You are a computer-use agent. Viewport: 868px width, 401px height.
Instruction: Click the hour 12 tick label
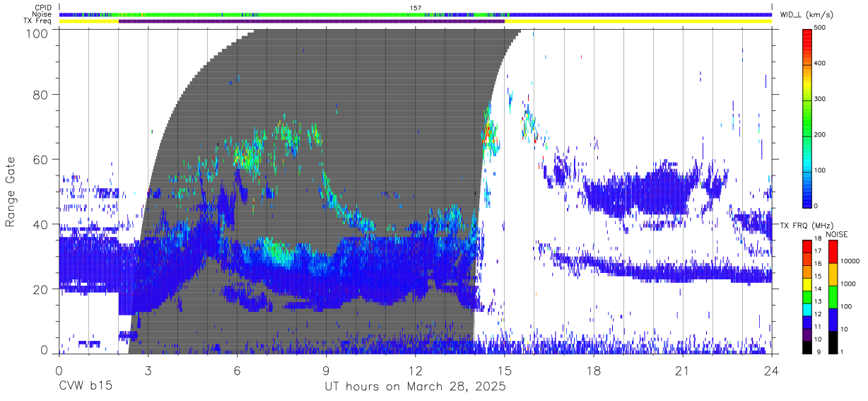(x=416, y=371)
